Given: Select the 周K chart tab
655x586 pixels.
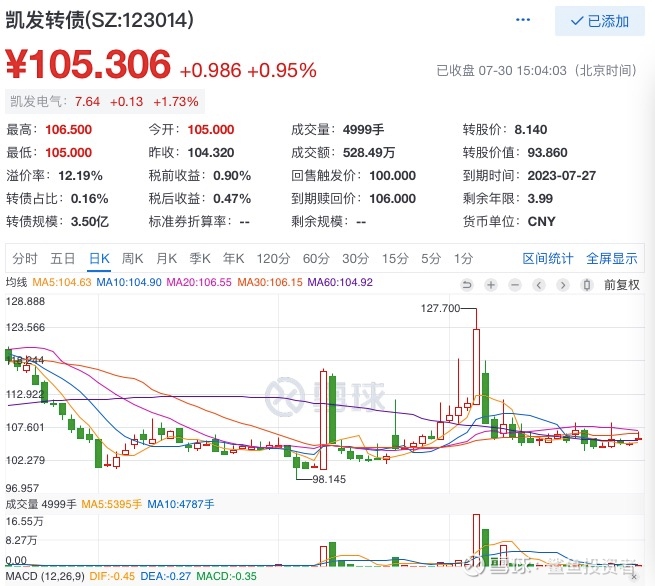Looking at the screenshot, I should [132, 259].
